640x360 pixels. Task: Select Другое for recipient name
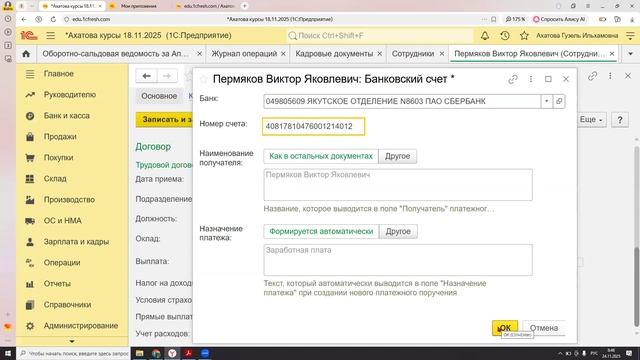[398, 156]
